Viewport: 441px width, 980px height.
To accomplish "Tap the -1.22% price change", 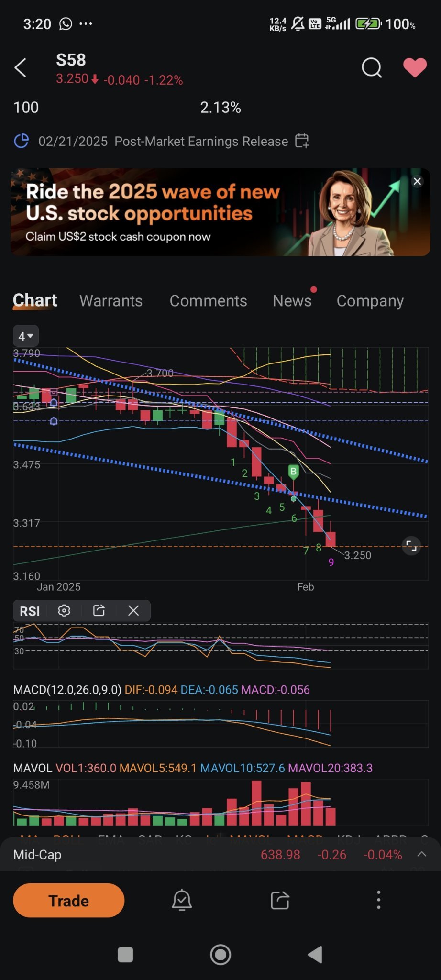I will click(164, 80).
